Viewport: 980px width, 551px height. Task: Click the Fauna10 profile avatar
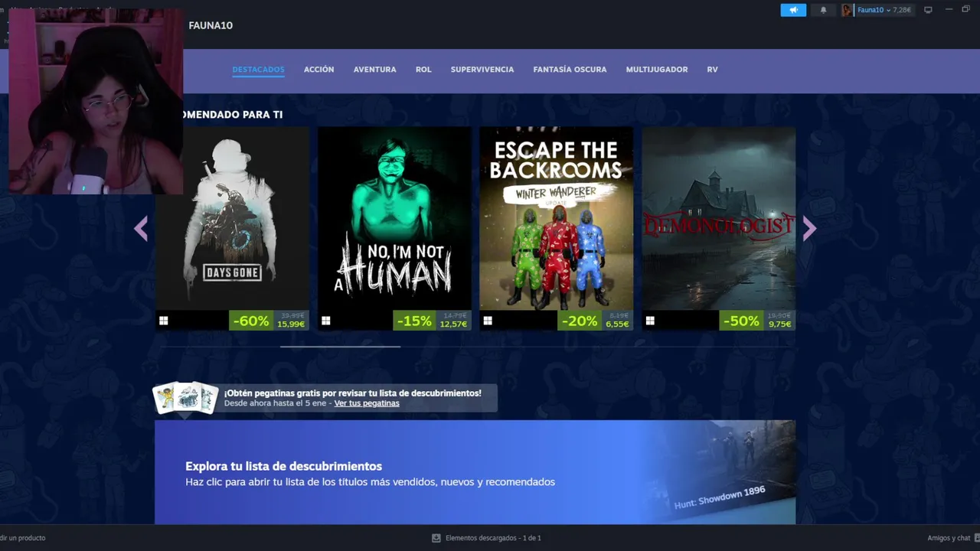coord(847,10)
